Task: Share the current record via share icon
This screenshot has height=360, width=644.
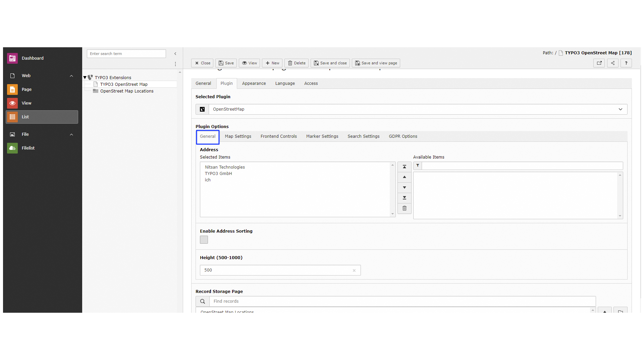Action: click(612, 63)
